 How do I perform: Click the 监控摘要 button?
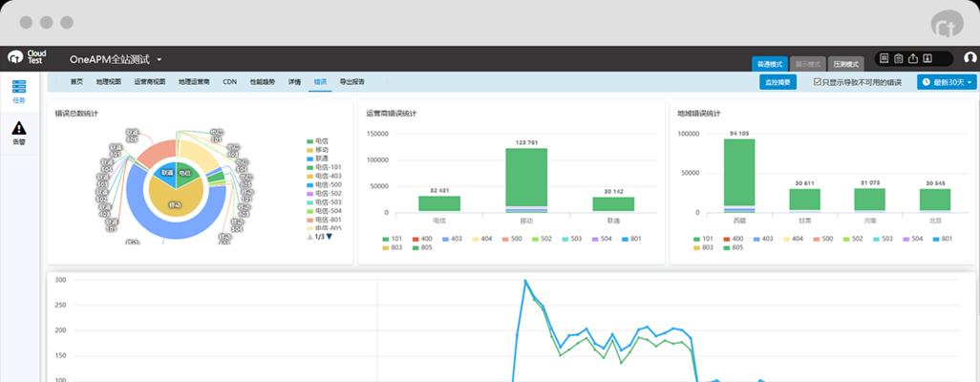pos(778,82)
